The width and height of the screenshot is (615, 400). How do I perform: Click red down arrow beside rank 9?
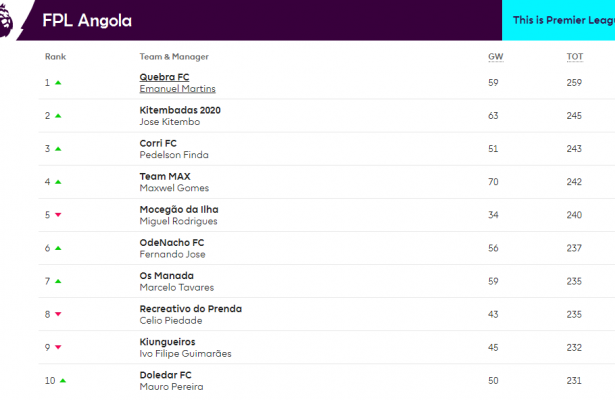[x=58, y=347]
